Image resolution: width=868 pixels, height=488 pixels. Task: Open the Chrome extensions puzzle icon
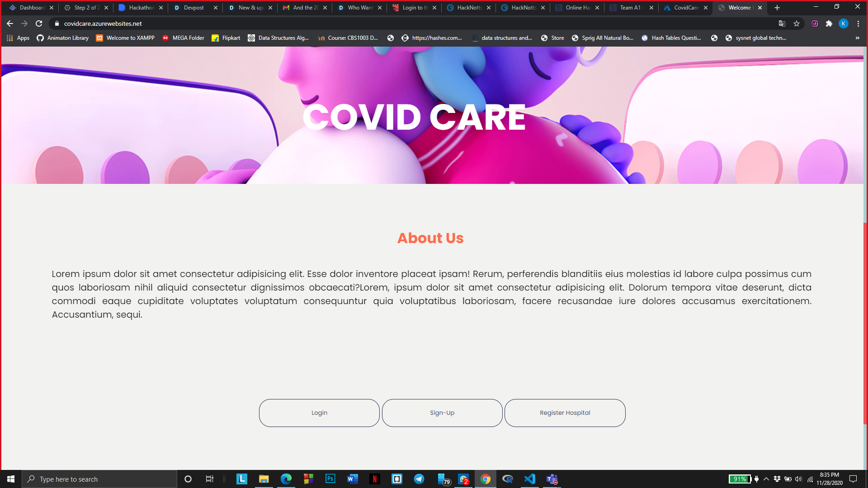(829, 23)
